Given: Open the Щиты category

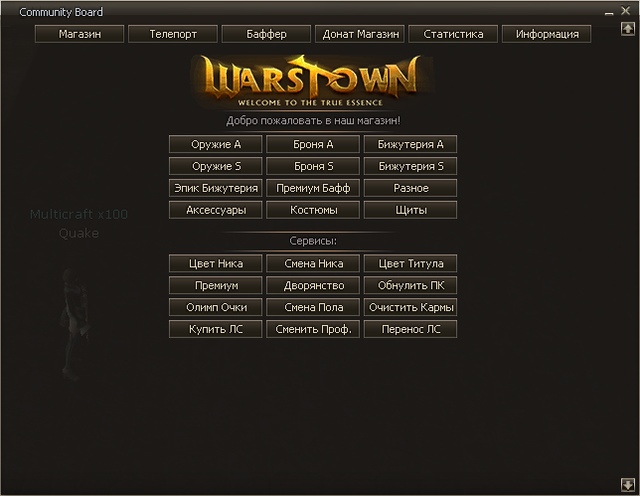Looking at the screenshot, I should [x=410, y=210].
